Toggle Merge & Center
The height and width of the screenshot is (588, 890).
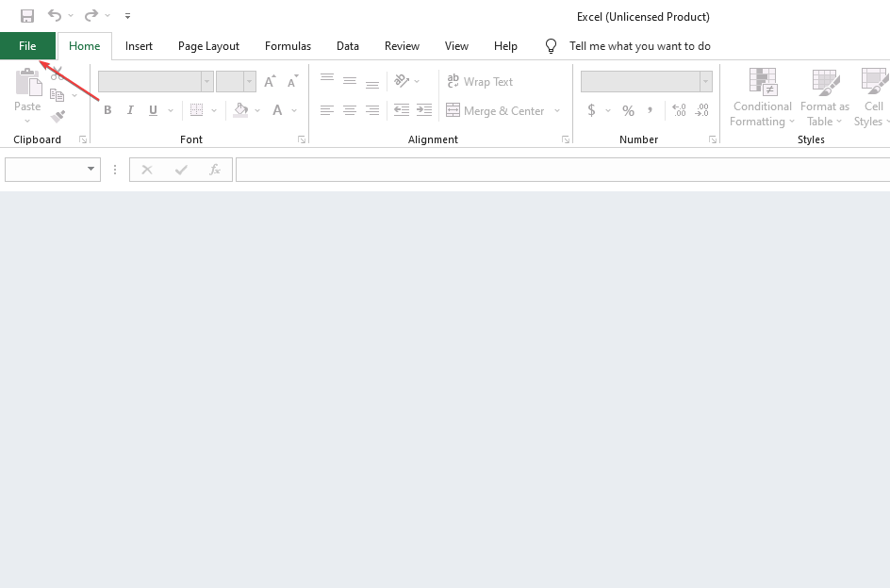(495, 110)
